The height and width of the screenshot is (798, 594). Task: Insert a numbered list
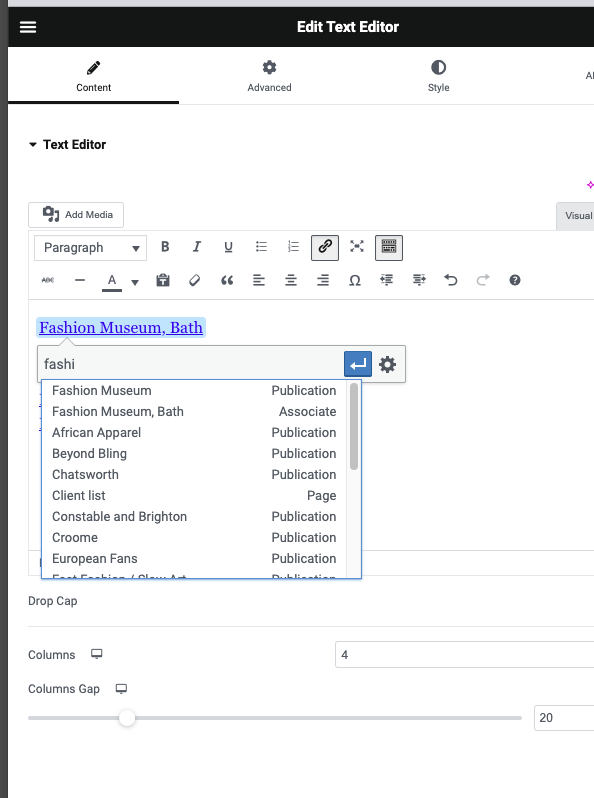coord(293,247)
